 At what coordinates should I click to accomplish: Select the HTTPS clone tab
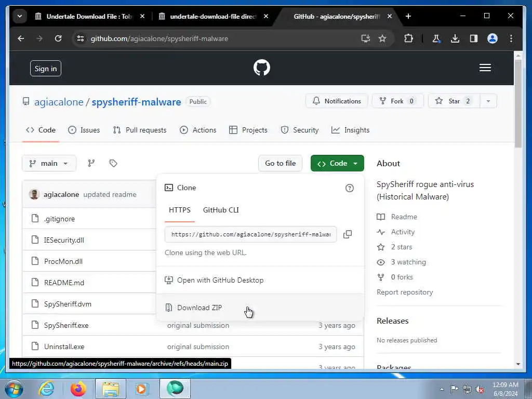point(179,210)
